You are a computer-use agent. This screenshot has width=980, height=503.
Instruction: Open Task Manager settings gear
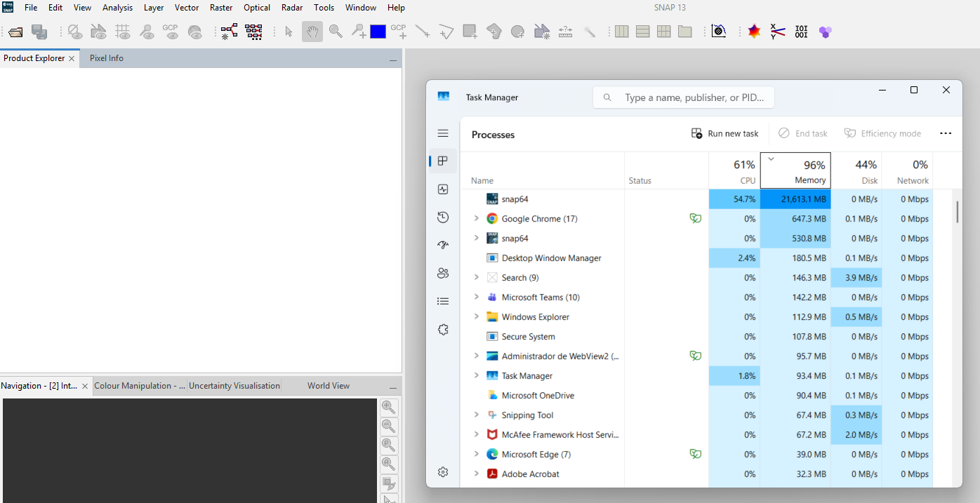tap(443, 472)
